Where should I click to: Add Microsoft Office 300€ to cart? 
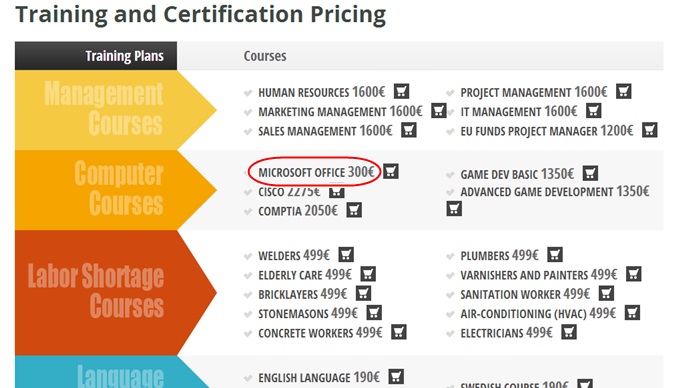coord(391,171)
